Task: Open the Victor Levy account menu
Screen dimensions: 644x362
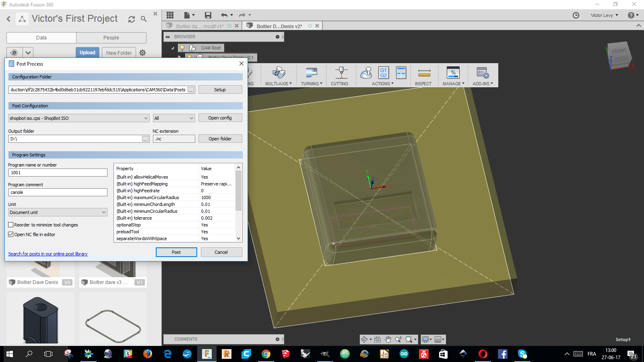Action: 604,15
